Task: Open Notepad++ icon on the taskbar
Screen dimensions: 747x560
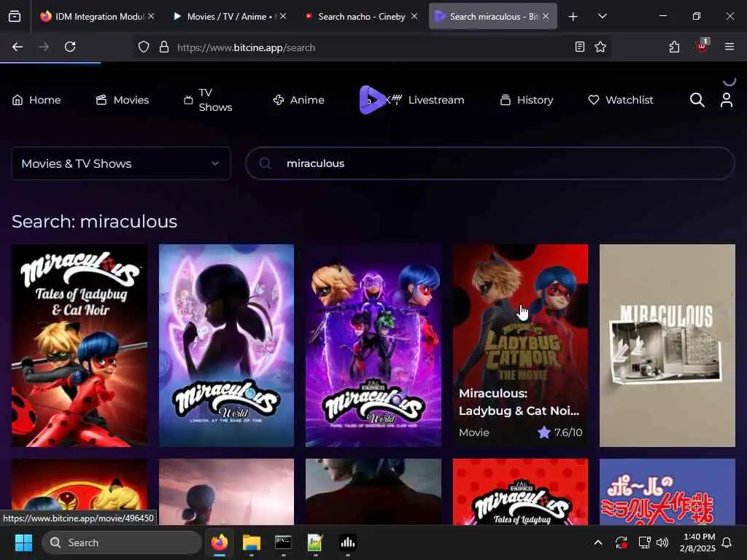Action: click(x=315, y=542)
